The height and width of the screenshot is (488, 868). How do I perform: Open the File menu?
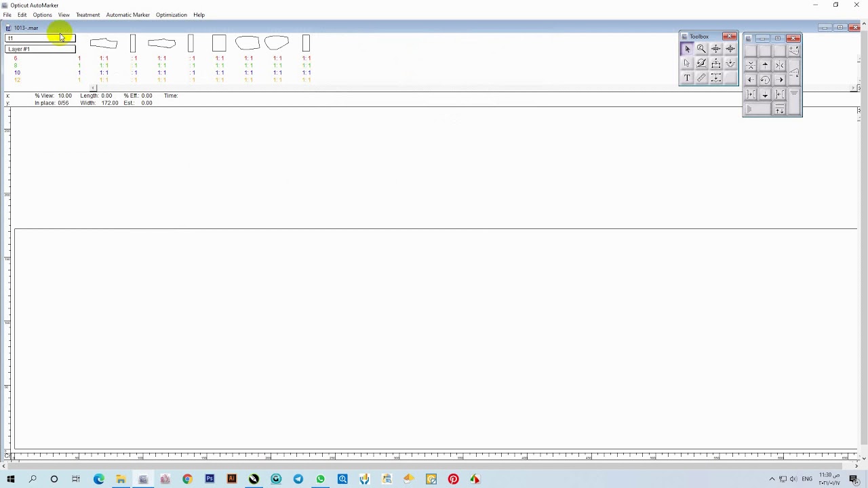click(x=7, y=15)
